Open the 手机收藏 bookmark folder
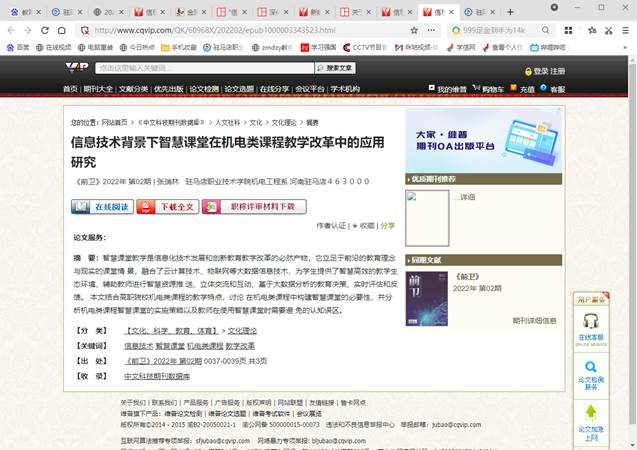Viewport: 637px width, 450px height. (179, 48)
